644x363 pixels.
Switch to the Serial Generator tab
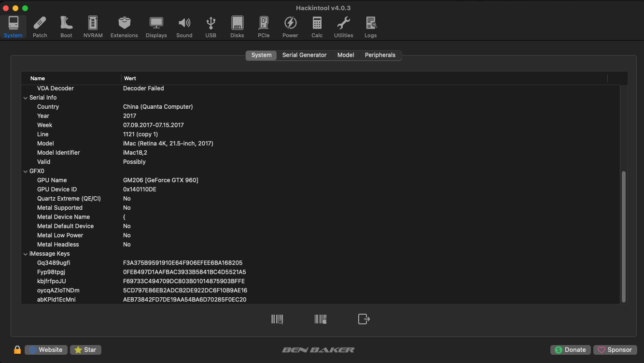(305, 55)
